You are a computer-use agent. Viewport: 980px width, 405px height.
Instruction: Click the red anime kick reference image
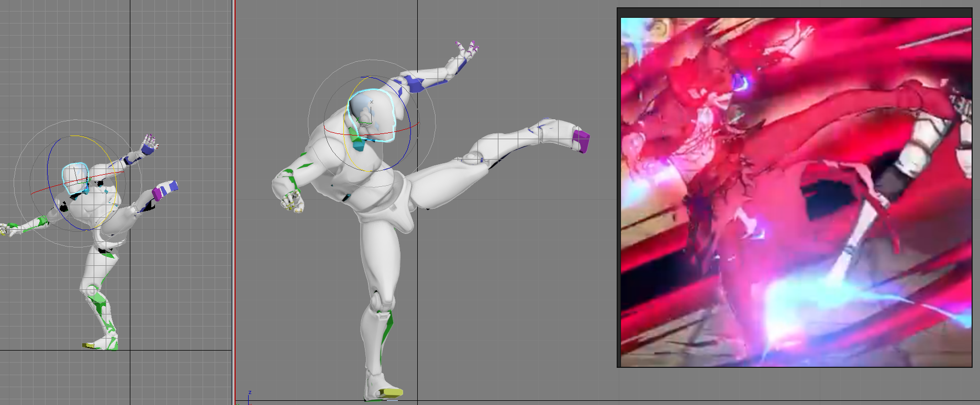tap(796, 192)
